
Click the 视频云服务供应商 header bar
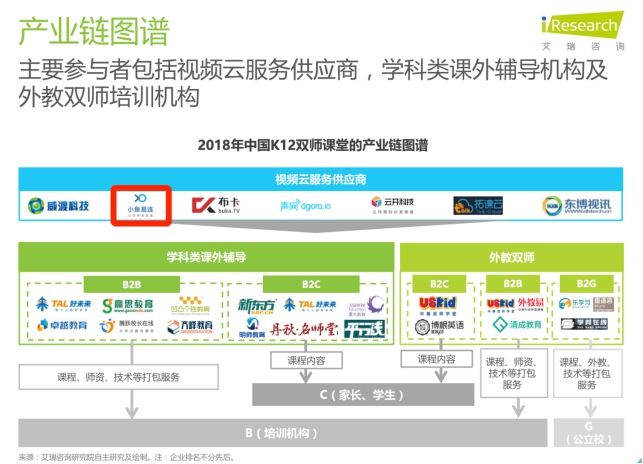(x=321, y=179)
